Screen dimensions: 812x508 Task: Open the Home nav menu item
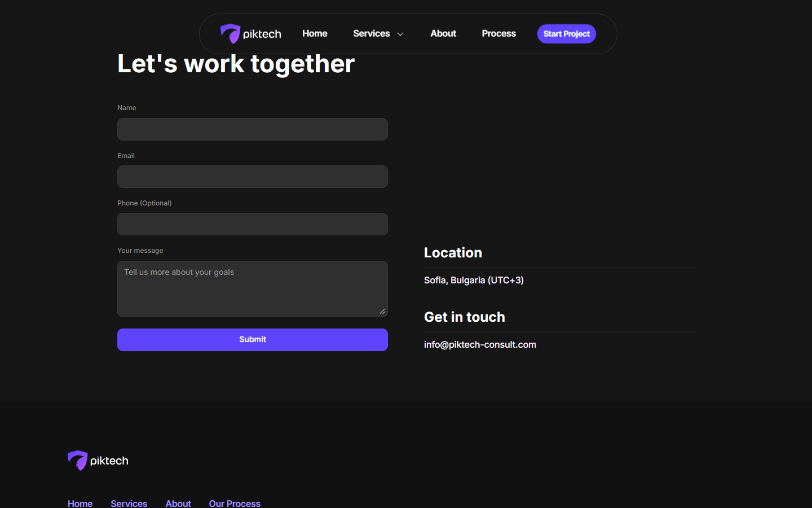coord(315,34)
